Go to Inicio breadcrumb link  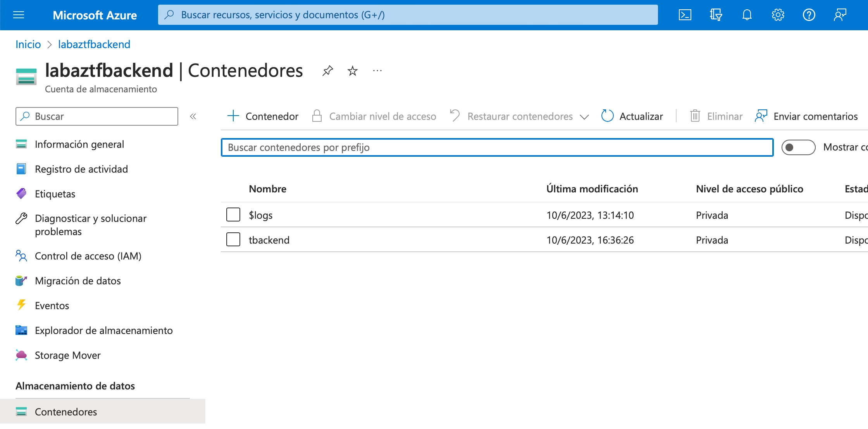(28, 44)
